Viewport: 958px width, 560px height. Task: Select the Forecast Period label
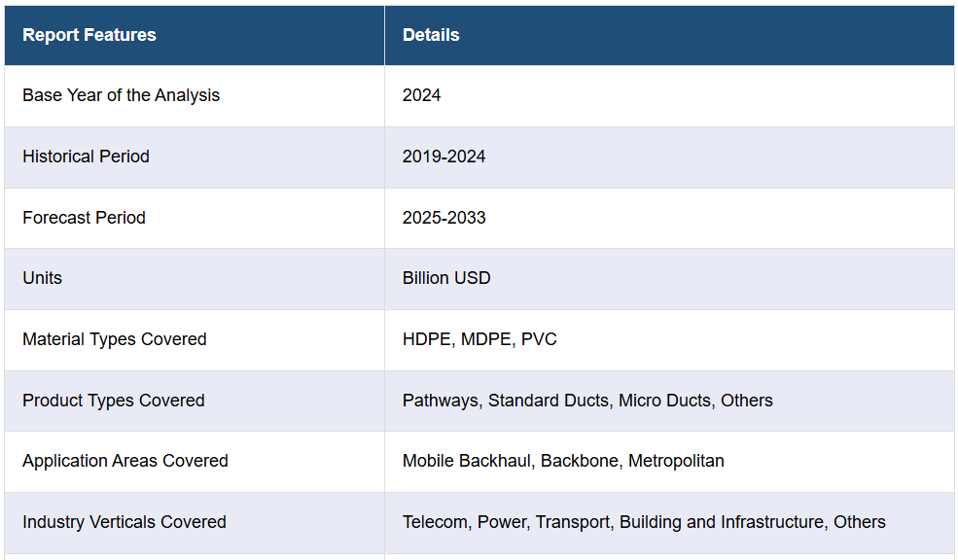click(x=85, y=218)
